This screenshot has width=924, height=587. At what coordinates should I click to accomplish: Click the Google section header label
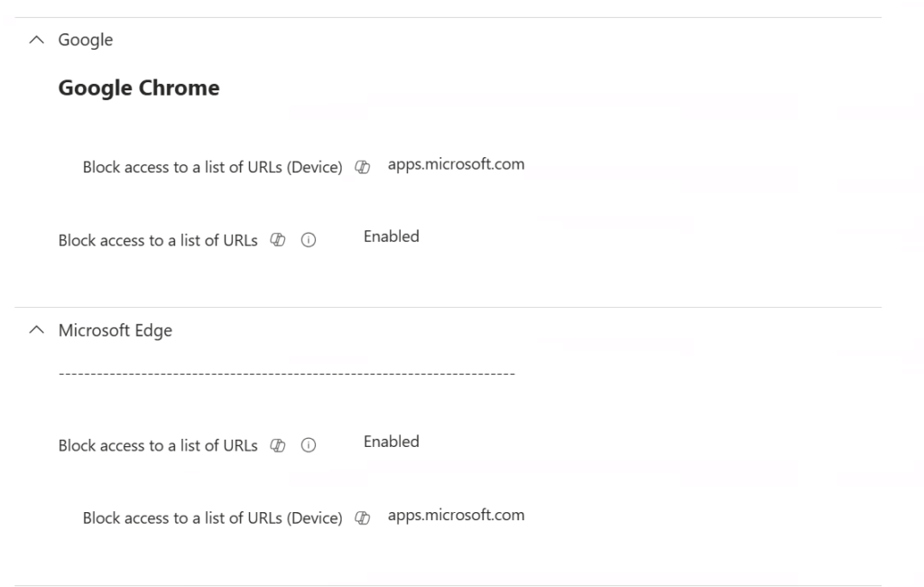[86, 40]
